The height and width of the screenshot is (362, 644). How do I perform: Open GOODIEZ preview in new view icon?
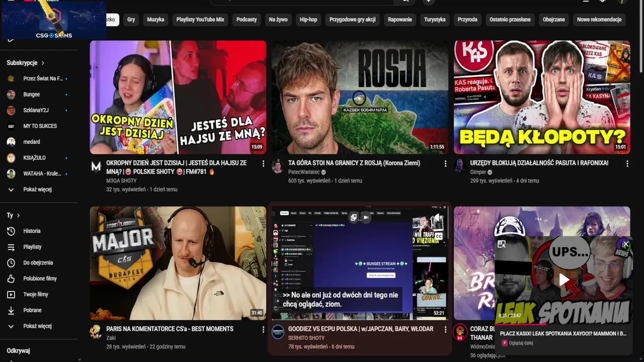coord(354,217)
